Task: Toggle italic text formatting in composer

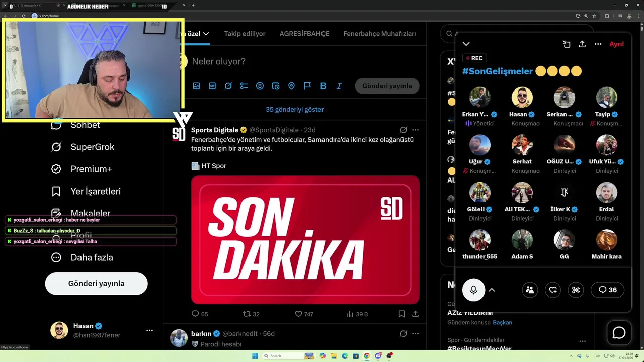Action: [x=339, y=86]
